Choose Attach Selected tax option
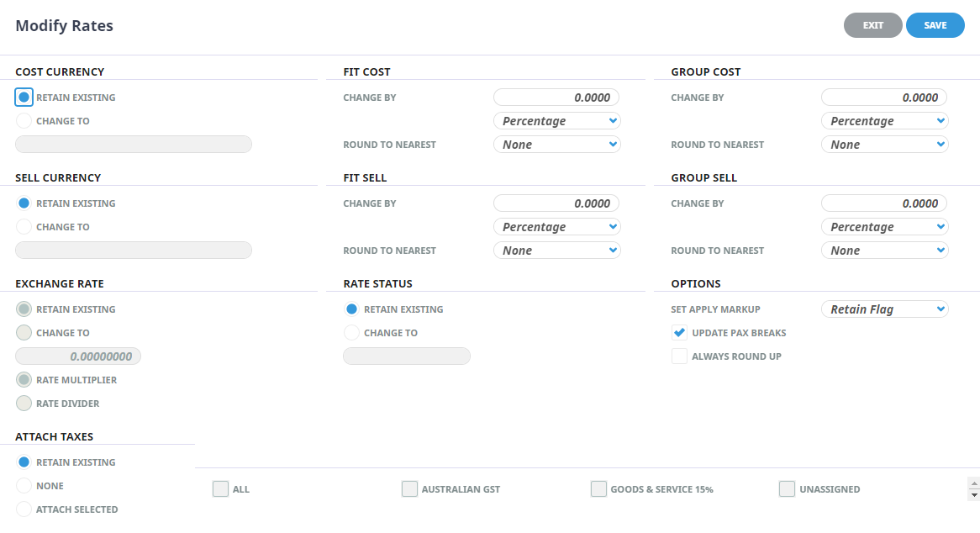The width and height of the screenshot is (980, 533). point(24,509)
